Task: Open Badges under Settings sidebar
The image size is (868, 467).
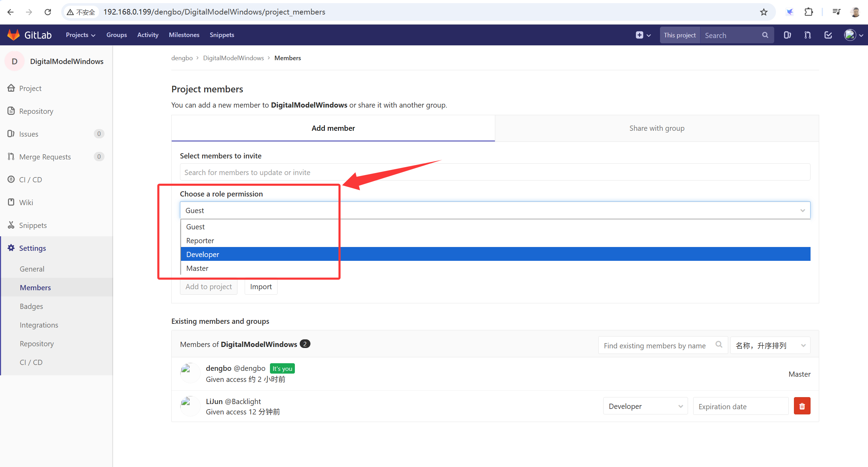Action: tap(31, 306)
